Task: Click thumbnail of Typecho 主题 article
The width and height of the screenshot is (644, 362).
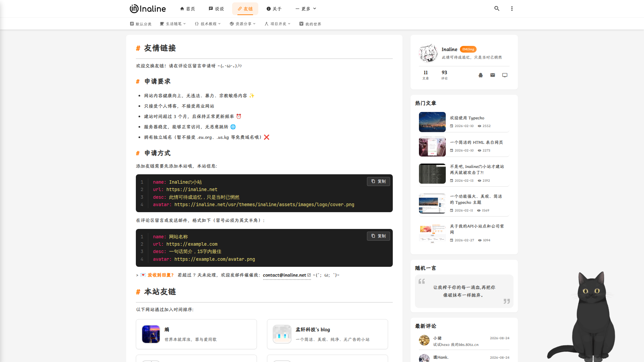Action: pos(432,203)
